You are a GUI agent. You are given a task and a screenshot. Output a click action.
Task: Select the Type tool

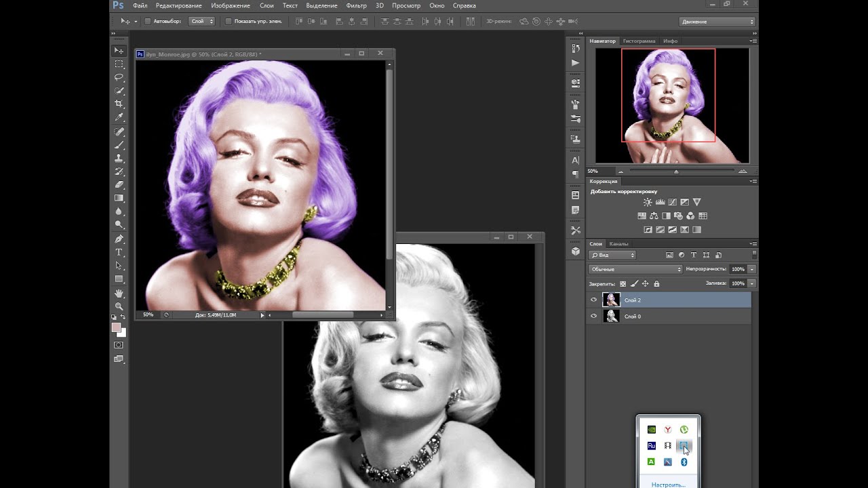119,252
